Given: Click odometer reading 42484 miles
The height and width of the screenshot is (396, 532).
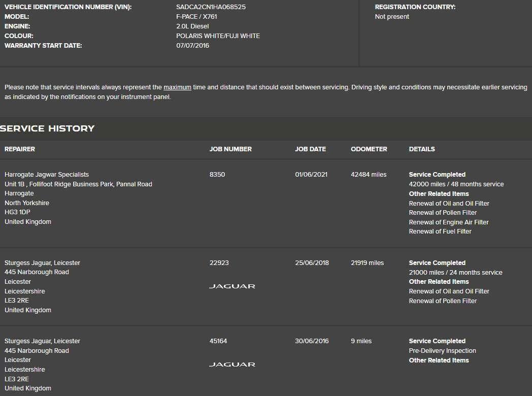Looking at the screenshot, I should tap(369, 175).
